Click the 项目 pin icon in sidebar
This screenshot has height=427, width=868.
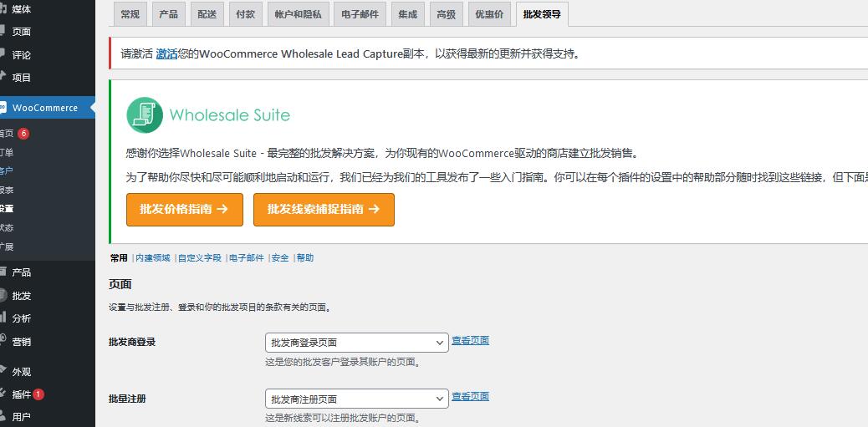[3, 78]
